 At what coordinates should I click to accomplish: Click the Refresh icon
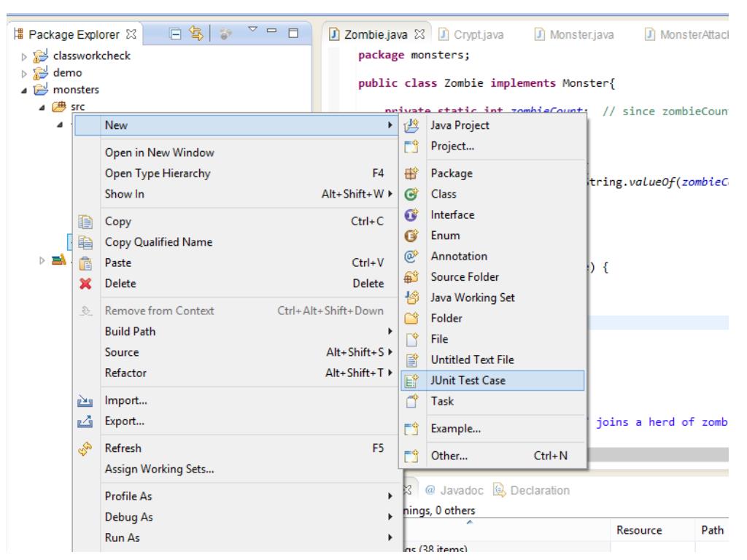(x=85, y=448)
